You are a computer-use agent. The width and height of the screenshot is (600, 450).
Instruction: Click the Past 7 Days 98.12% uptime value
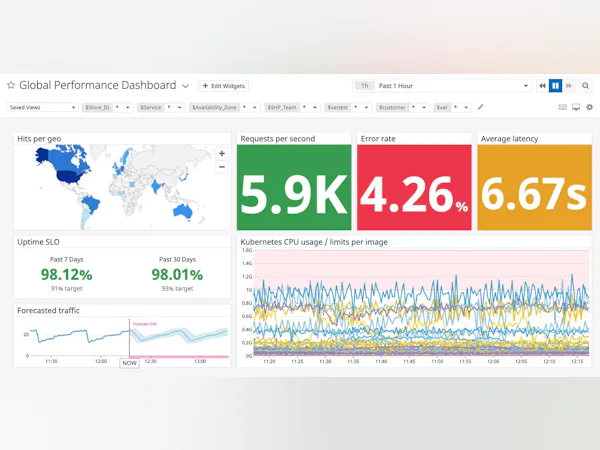[x=67, y=274]
